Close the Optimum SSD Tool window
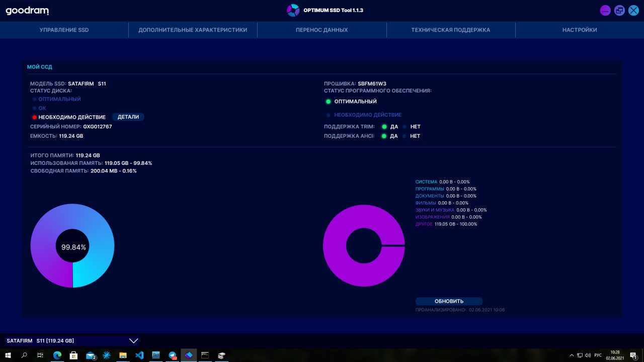The width and height of the screenshot is (644, 362). coord(633,10)
